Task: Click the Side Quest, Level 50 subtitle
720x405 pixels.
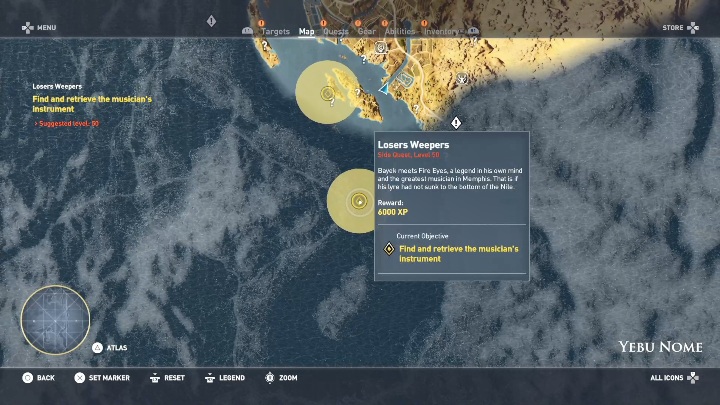Action: 408,155
